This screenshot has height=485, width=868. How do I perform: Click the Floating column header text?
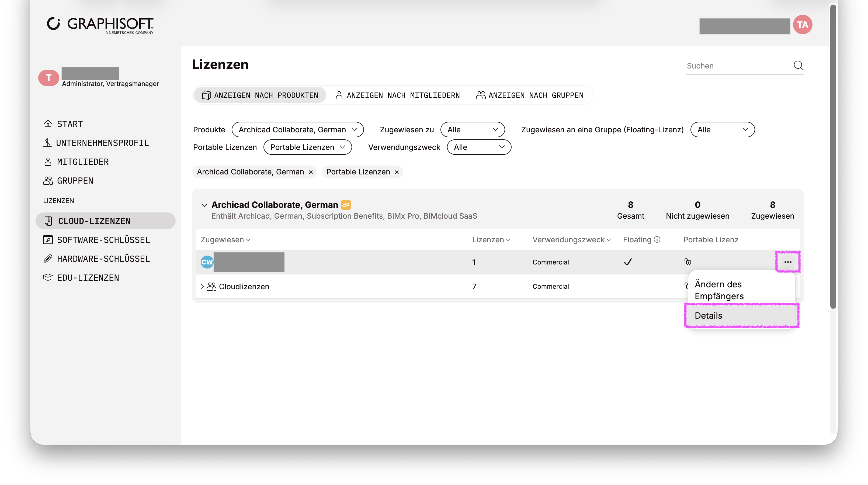point(637,239)
